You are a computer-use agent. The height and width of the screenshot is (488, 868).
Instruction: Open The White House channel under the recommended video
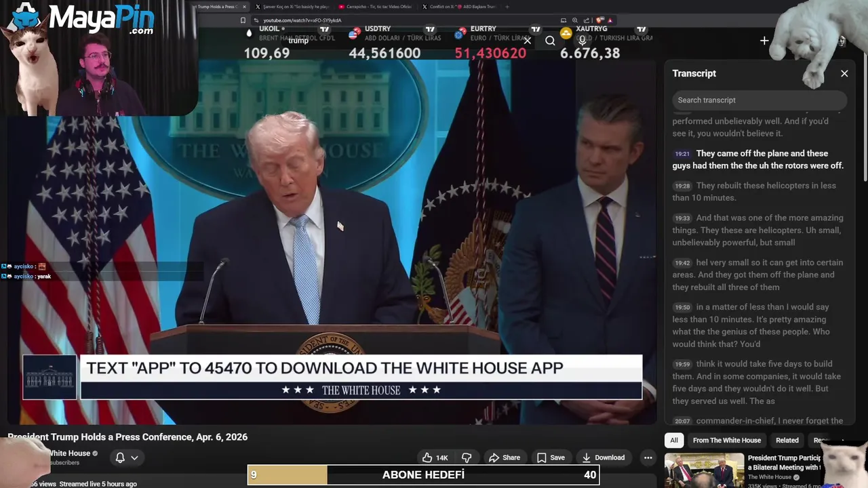(x=770, y=477)
